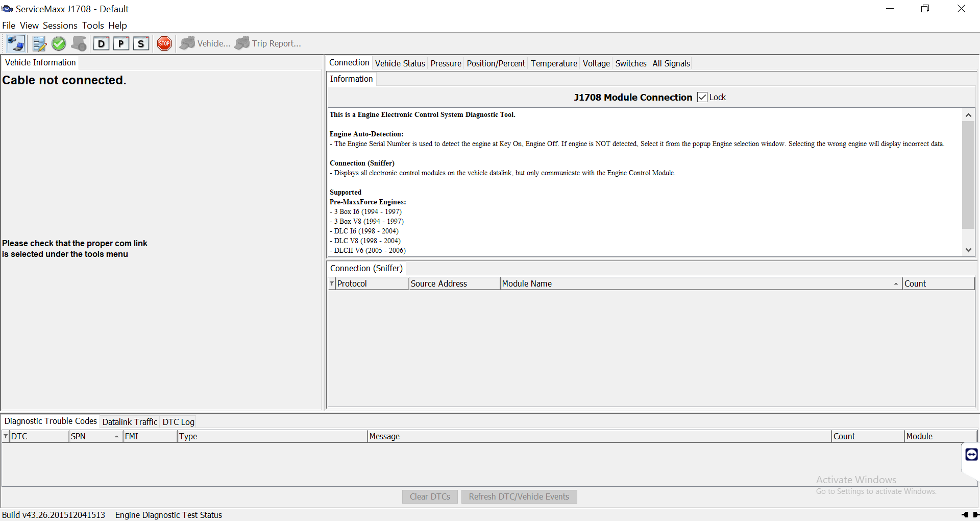980x521 pixels.
Task: Sort by the DTC table Count header
Action: pos(868,436)
